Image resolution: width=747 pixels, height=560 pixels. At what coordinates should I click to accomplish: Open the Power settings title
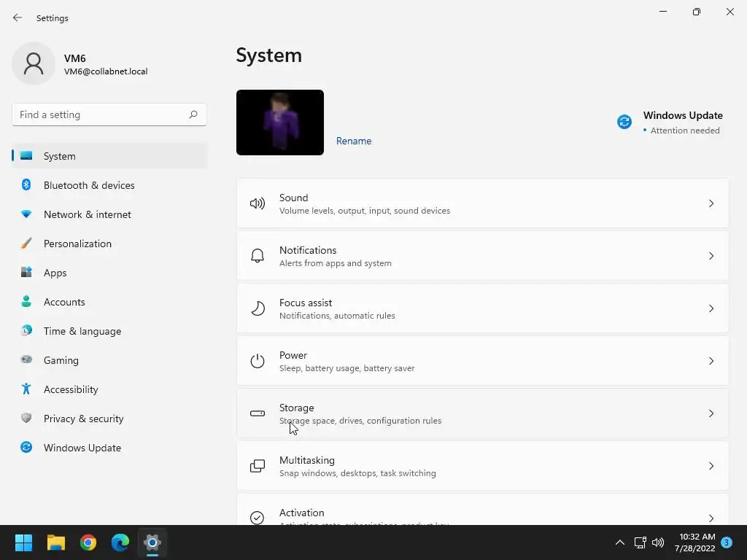[293, 355]
